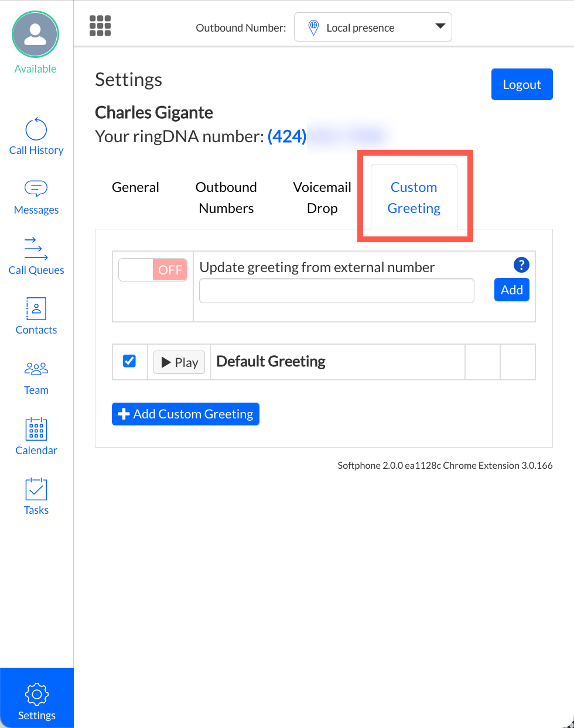Toggle the external number greeting switch
Screen dimensions: 574x728
[153, 270]
